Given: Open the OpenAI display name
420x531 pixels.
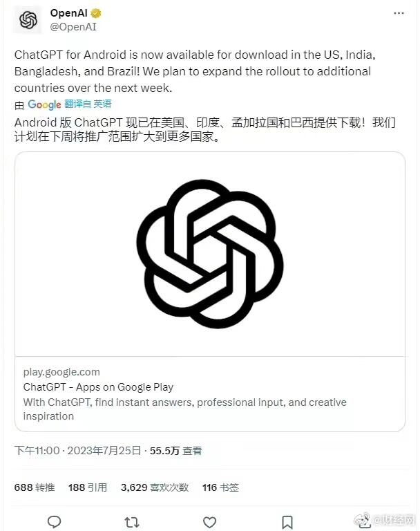Looking at the screenshot, I should pyautogui.click(x=68, y=13).
